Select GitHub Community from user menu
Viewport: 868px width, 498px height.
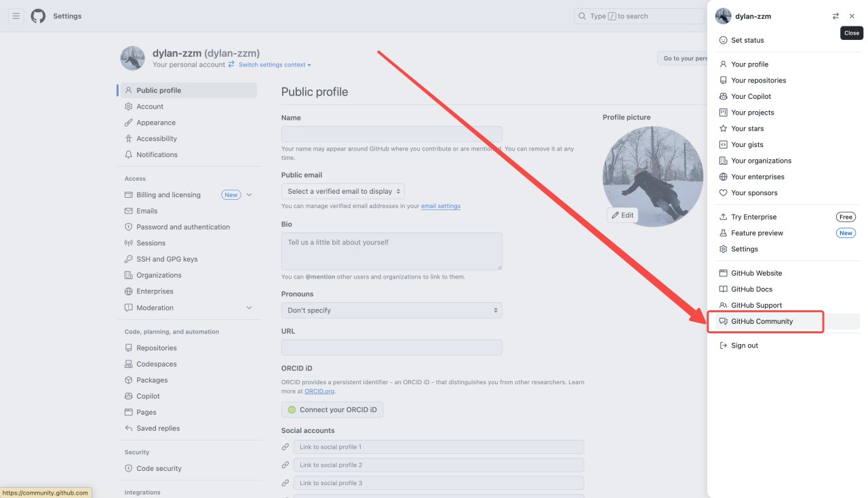[x=762, y=322]
